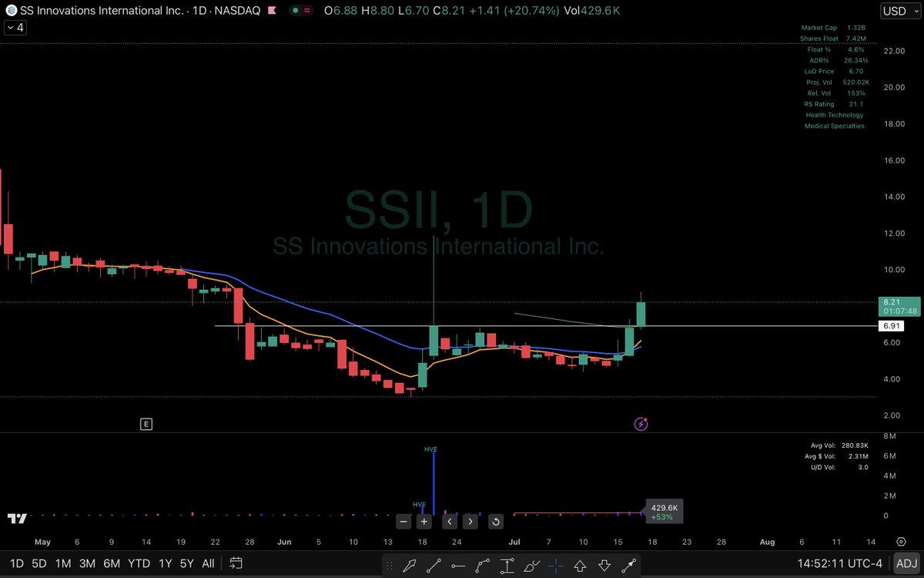Select the arrow drawing tool in favorites toolbar
The height and width of the screenshot is (578, 924).
click(x=410, y=566)
